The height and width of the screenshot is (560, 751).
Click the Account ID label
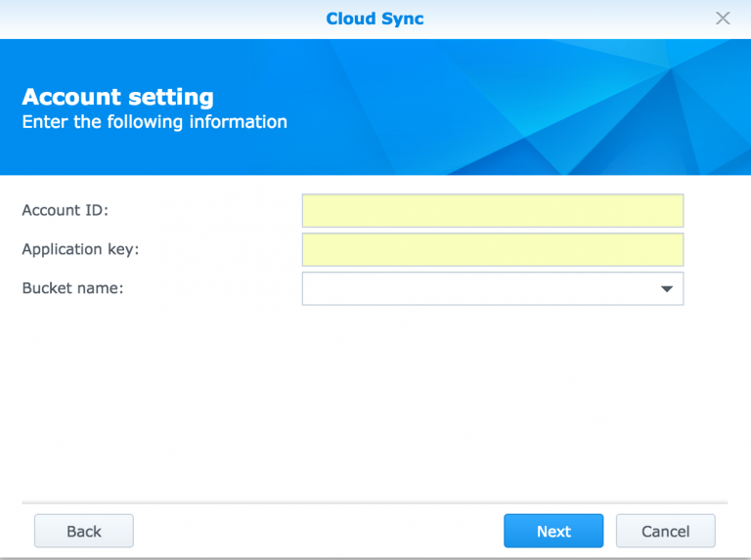click(66, 210)
